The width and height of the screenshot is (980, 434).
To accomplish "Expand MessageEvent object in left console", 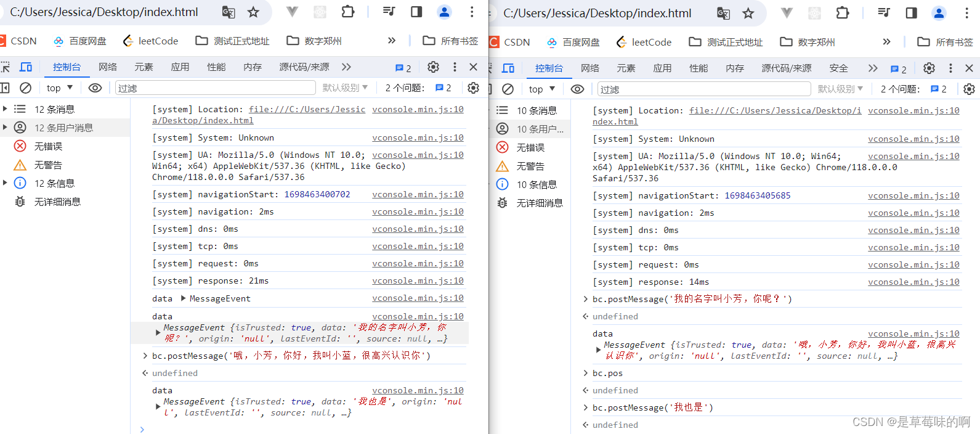I will pyautogui.click(x=184, y=298).
